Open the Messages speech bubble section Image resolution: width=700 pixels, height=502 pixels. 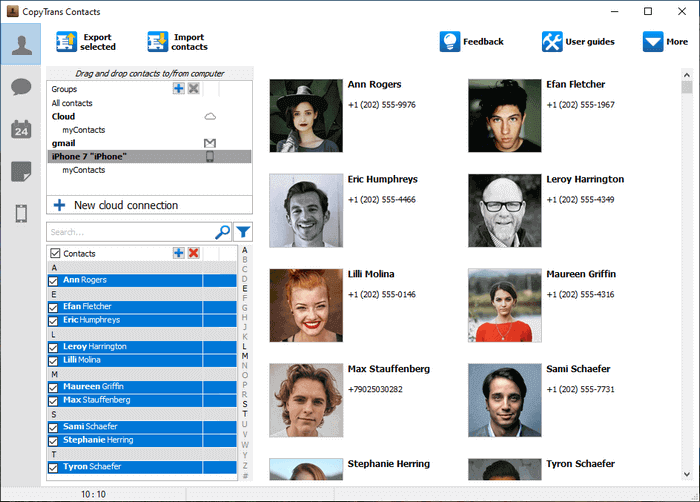[21, 87]
